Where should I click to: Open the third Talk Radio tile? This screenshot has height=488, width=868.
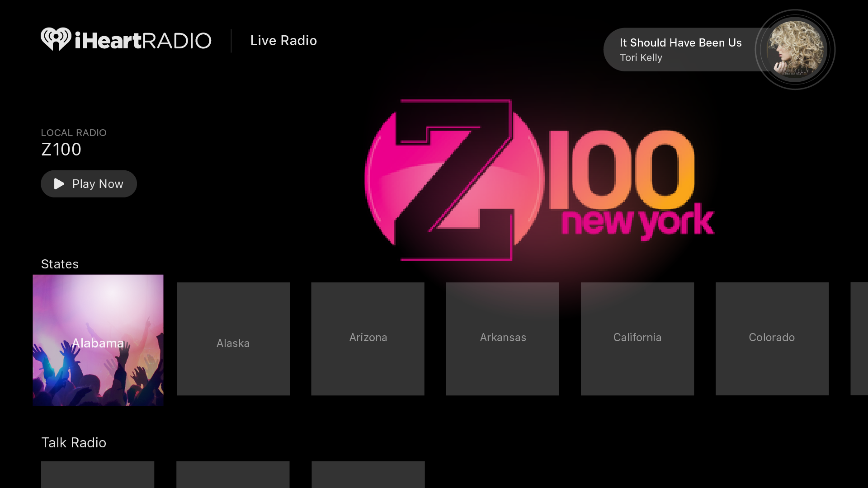coord(368,474)
